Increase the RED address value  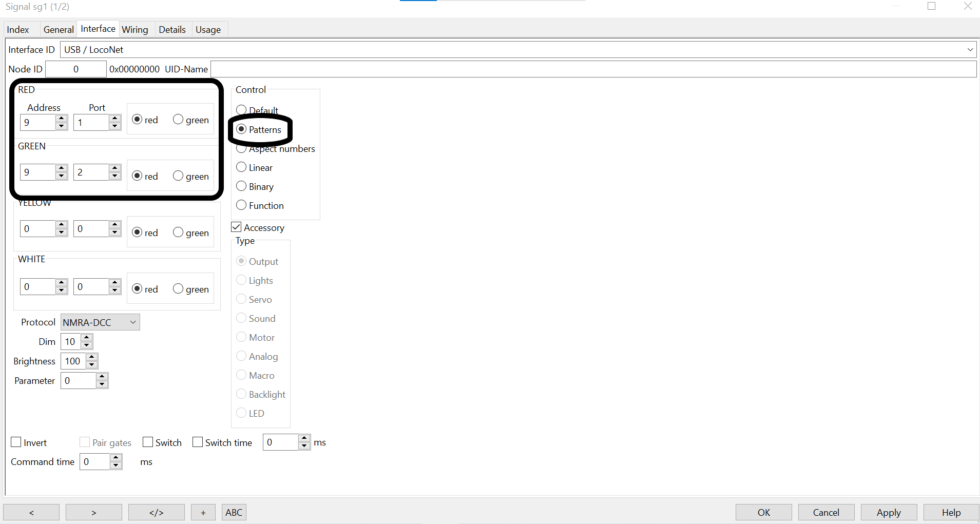tap(62, 119)
